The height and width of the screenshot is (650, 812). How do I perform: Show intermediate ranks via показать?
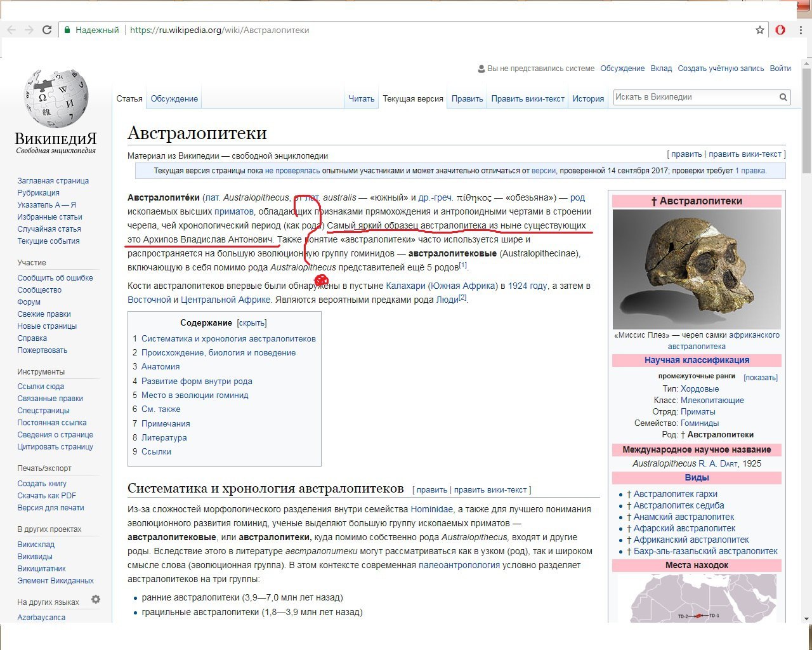(760, 377)
